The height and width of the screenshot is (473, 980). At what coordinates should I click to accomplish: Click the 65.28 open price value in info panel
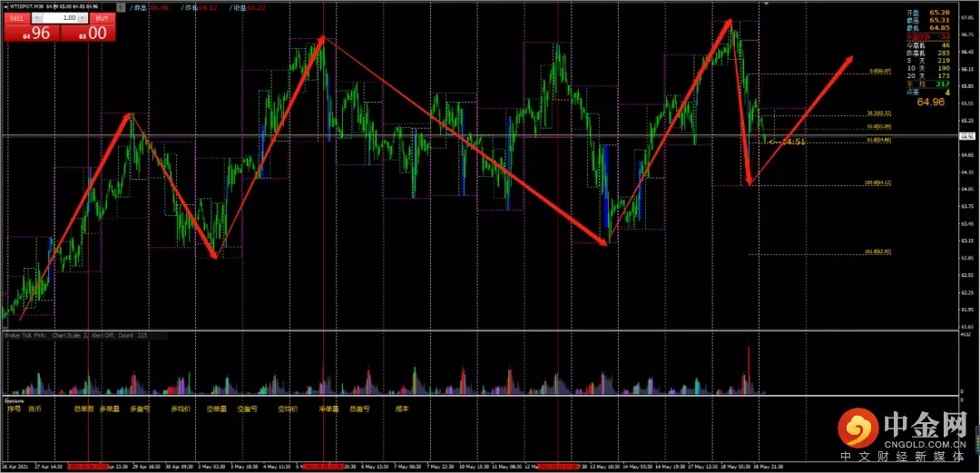(939, 13)
